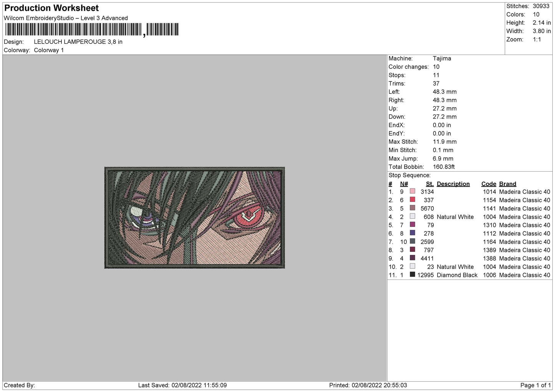The width and height of the screenshot is (555, 392).
Task: Click the 'Brand' column header
Action: (x=508, y=184)
